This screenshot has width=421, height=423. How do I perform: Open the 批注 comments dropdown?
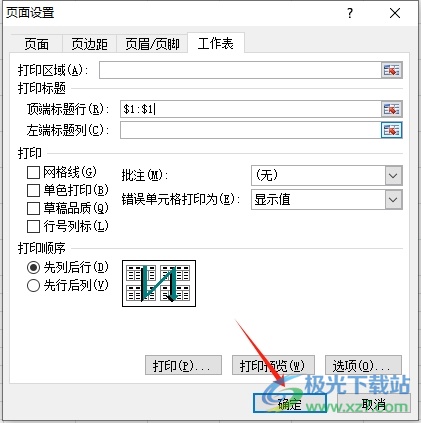[x=393, y=175]
